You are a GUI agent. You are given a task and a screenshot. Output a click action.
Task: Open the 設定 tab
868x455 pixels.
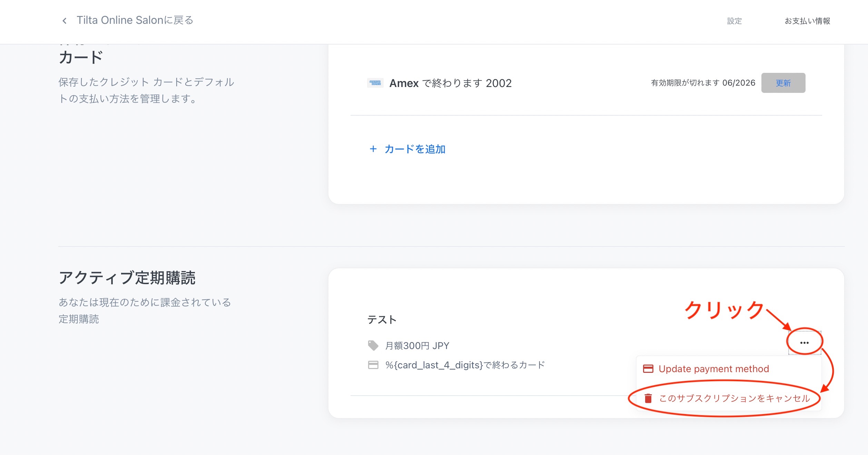(734, 21)
